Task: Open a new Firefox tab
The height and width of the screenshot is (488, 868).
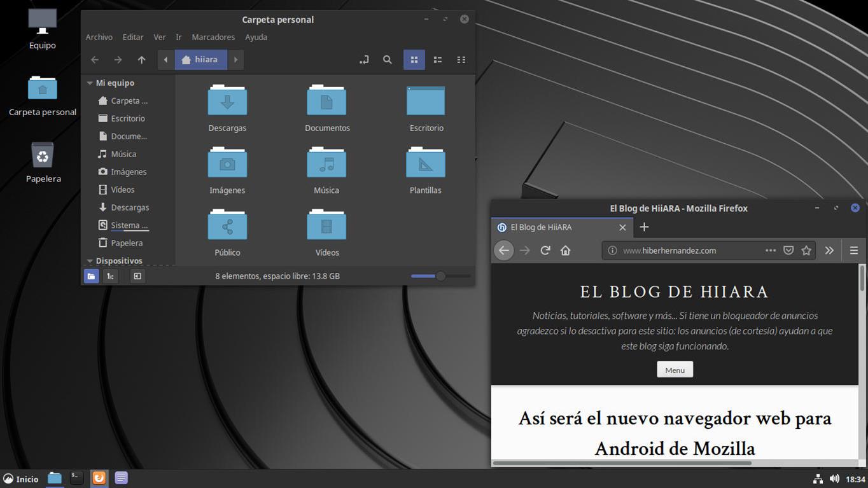Action: [x=644, y=227]
